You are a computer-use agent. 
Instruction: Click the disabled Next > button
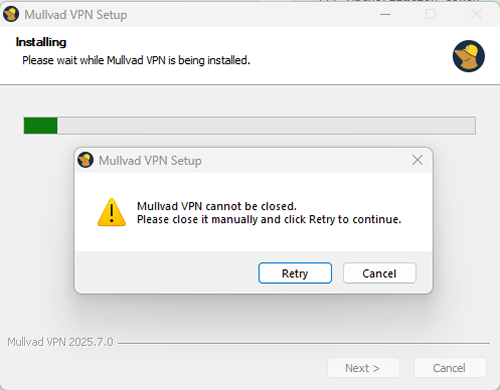pos(364,368)
